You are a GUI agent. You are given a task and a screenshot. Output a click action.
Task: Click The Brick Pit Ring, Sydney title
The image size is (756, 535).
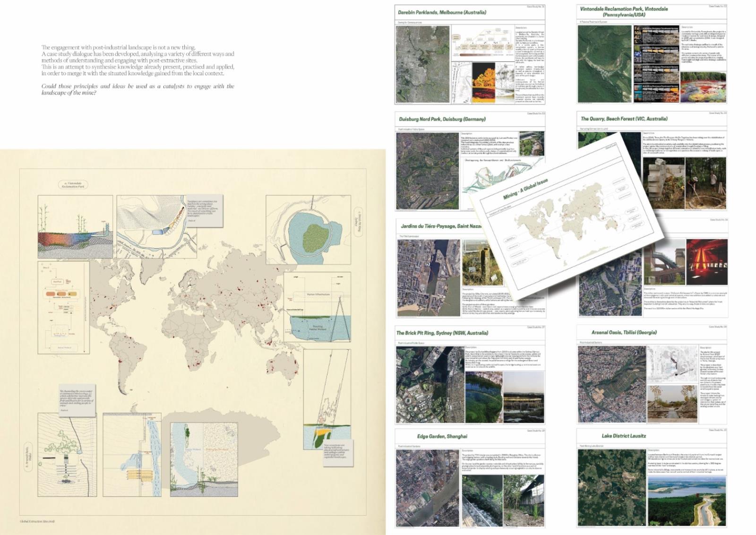click(x=442, y=333)
